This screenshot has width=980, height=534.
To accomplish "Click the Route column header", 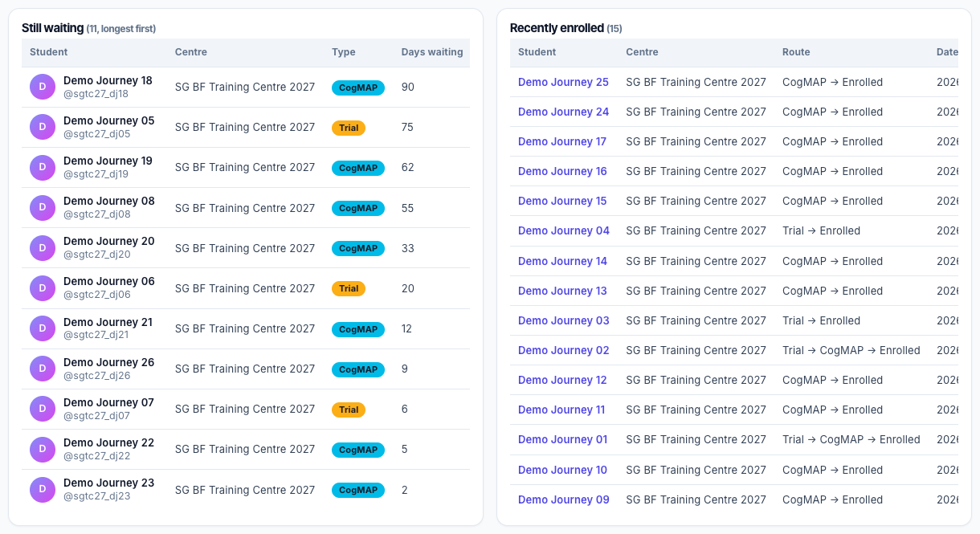I will (x=796, y=52).
